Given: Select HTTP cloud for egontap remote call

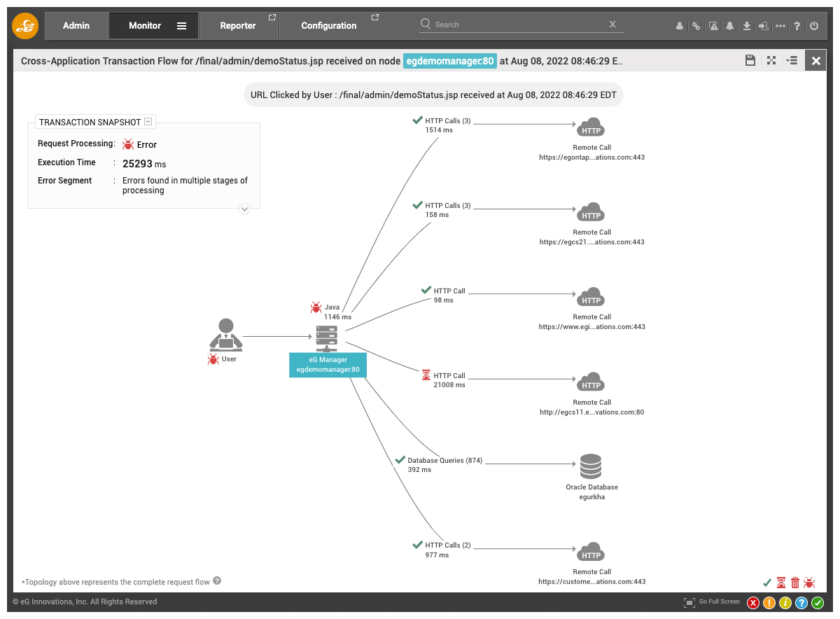Looking at the screenshot, I should tap(591, 127).
